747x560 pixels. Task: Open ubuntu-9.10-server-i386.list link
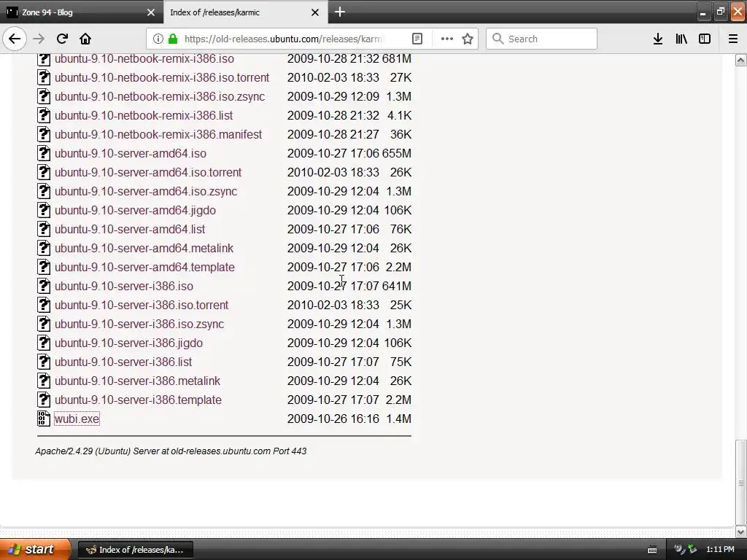[x=123, y=362]
